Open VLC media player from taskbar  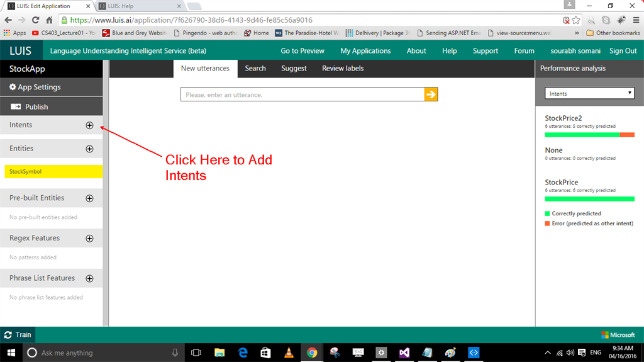tap(289, 353)
